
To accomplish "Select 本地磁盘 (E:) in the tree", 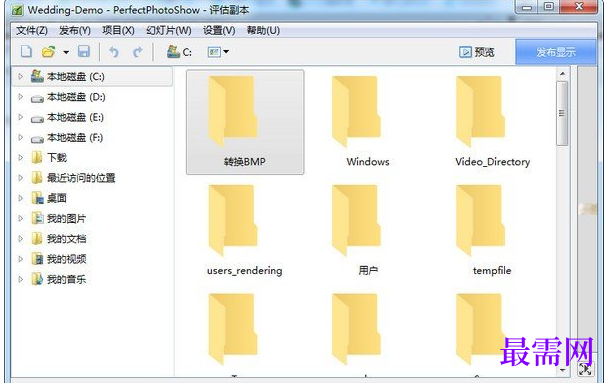I will coord(75,117).
